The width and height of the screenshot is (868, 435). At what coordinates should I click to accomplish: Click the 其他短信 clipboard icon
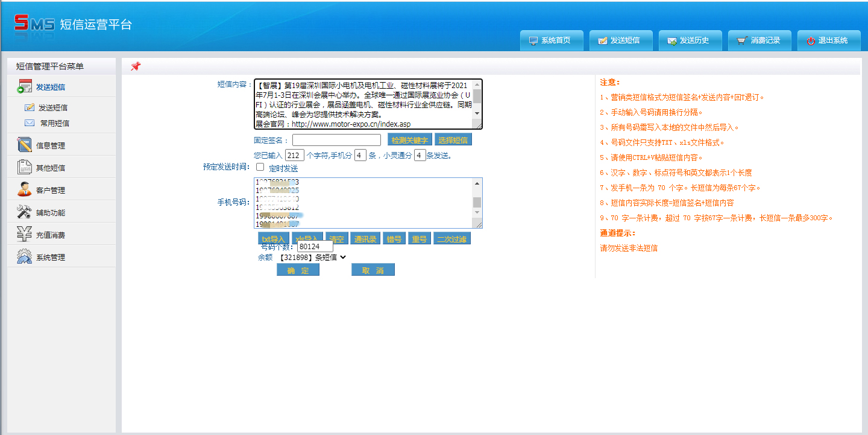pos(24,167)
